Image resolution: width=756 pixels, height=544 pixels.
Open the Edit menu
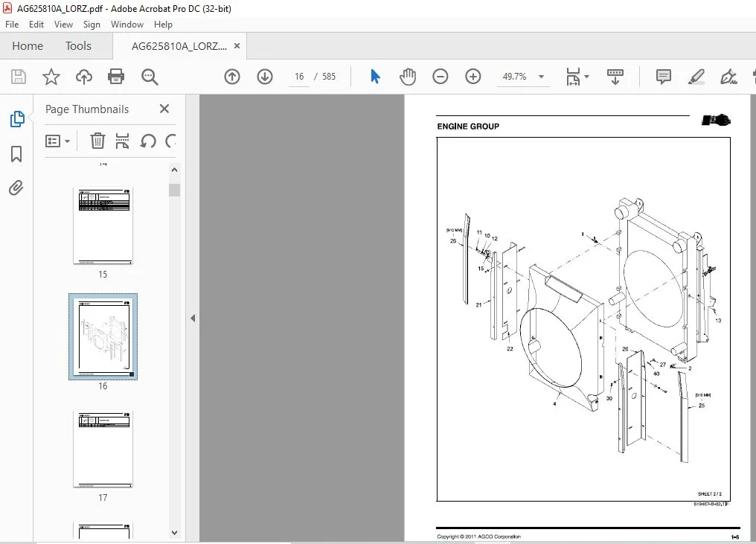point(36,25)
